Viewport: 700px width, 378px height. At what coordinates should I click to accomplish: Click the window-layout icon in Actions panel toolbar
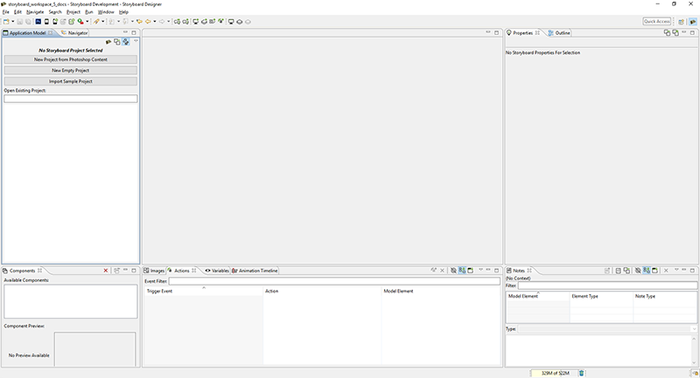coord(470,270)
